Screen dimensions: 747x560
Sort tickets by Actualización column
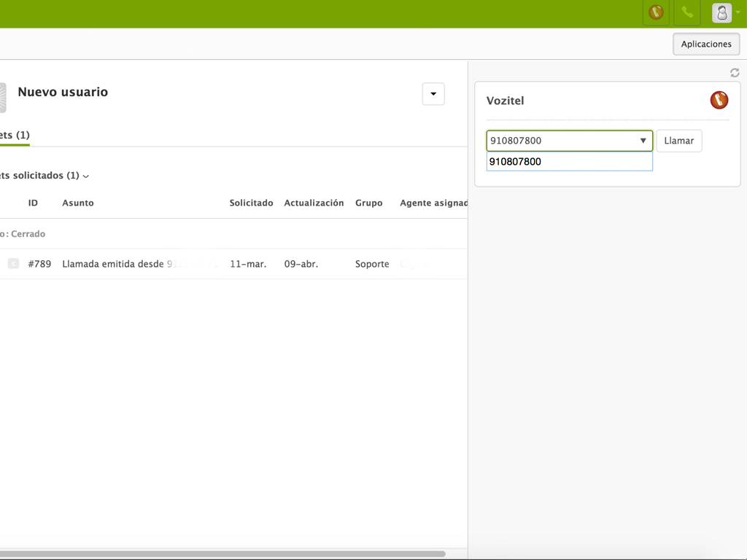pos(314,203)
